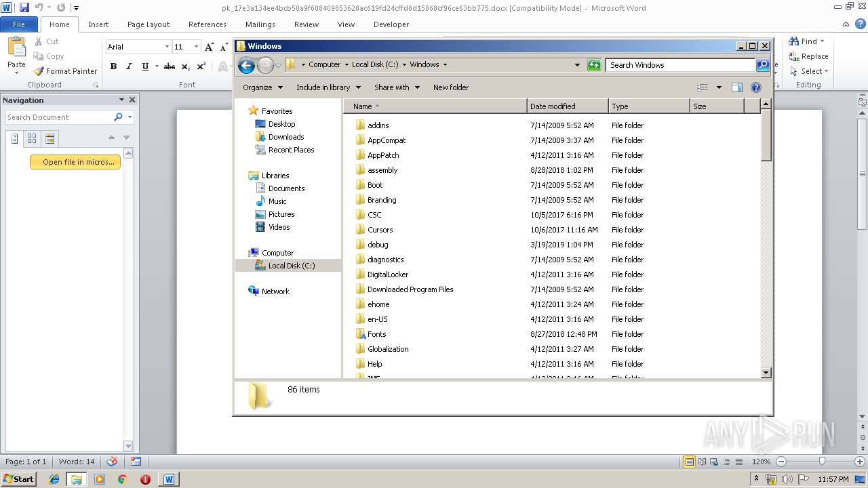Click the Search Document field in Navigation
Viewport: 868px width, 488px height.
coord(58,117)
